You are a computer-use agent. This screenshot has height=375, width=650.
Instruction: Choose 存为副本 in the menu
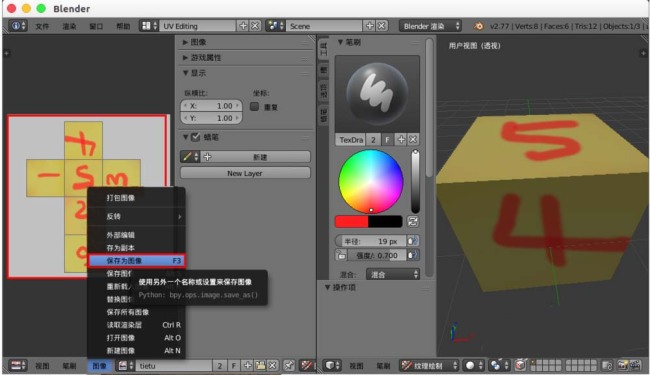click(136, 248)
